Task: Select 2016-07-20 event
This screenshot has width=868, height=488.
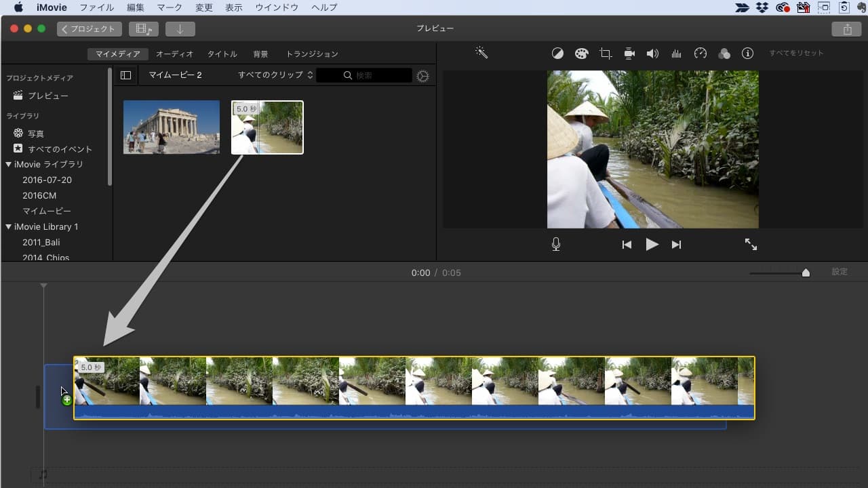Action: pyautogui.click(x=47, y=180)
